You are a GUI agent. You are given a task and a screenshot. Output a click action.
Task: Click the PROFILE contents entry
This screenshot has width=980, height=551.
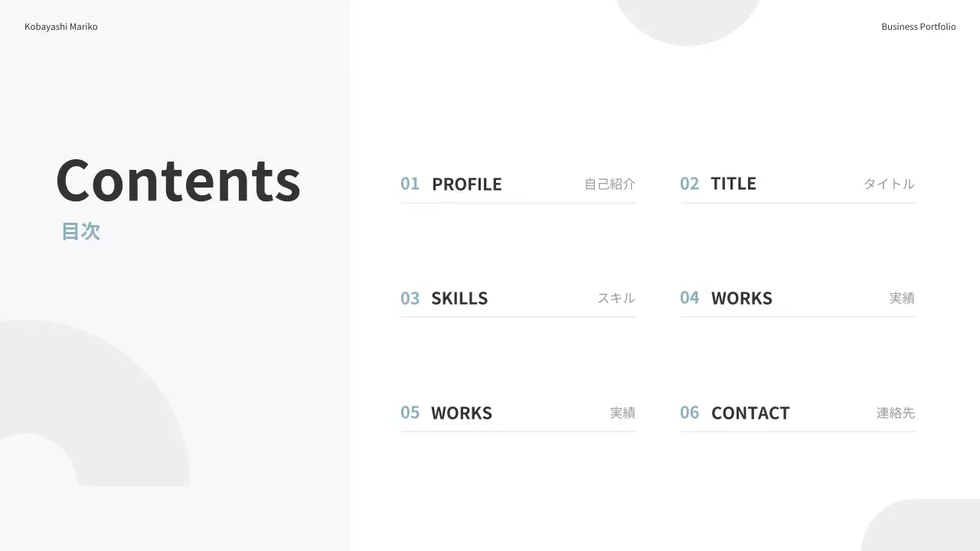point(466,184)
